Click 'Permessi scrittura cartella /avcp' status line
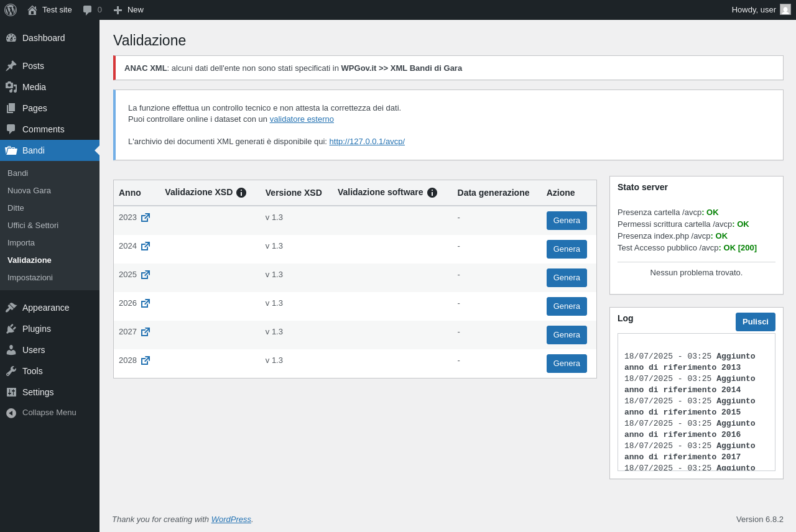 pyautogui.click(x=683, y=224)
